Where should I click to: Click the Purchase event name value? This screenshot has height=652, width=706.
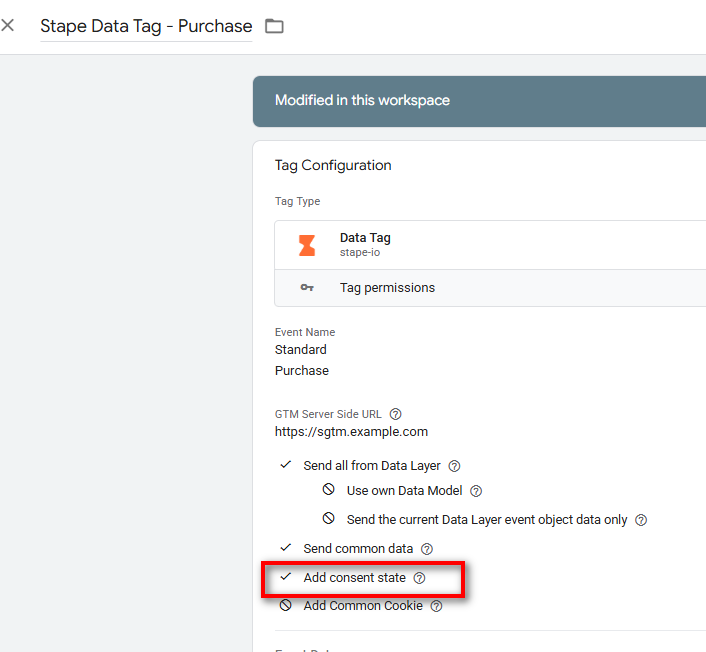(x=302, y=371)
